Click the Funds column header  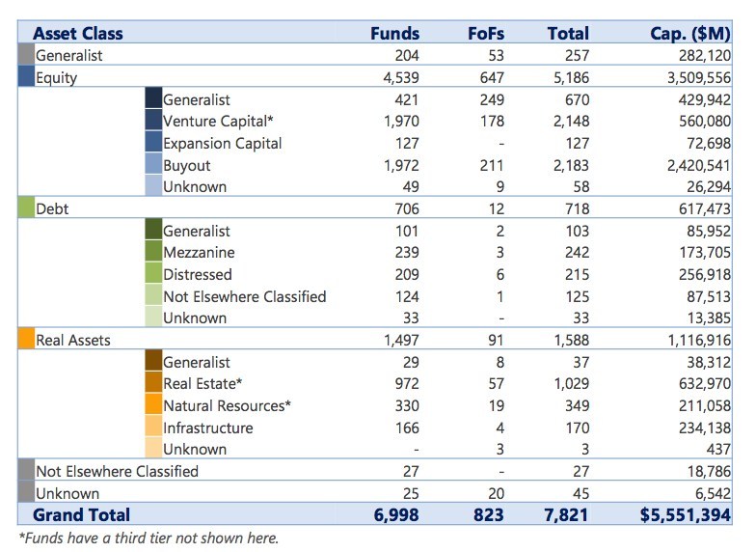click(394, 33)
